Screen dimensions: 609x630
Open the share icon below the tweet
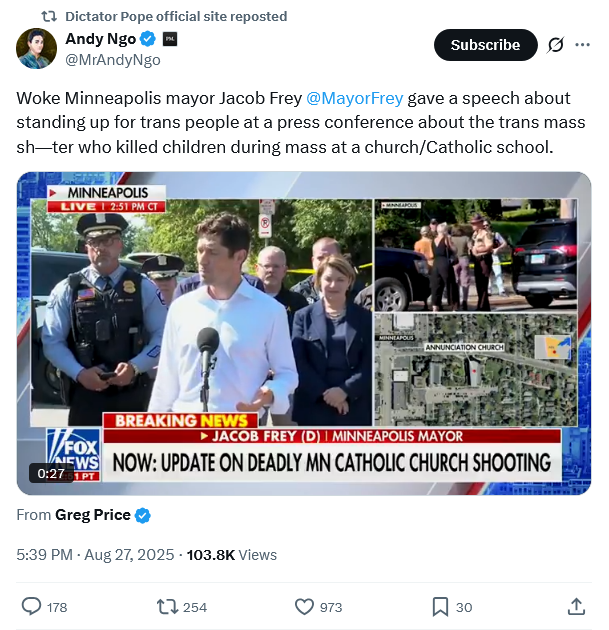click(x=576, y=606)
